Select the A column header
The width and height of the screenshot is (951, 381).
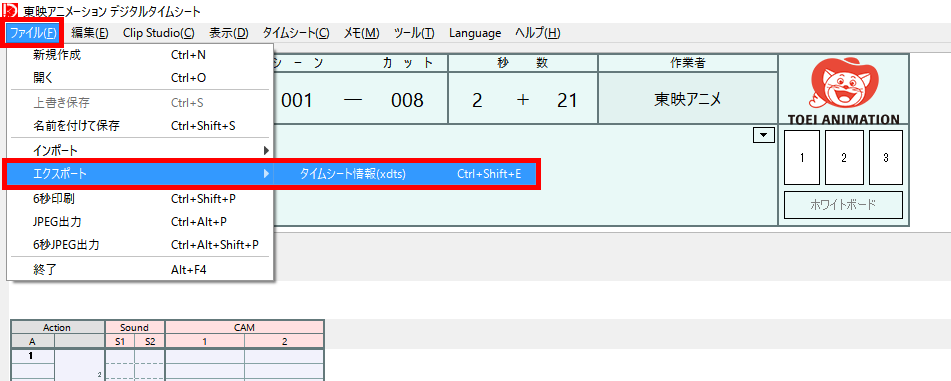(33, 342)
